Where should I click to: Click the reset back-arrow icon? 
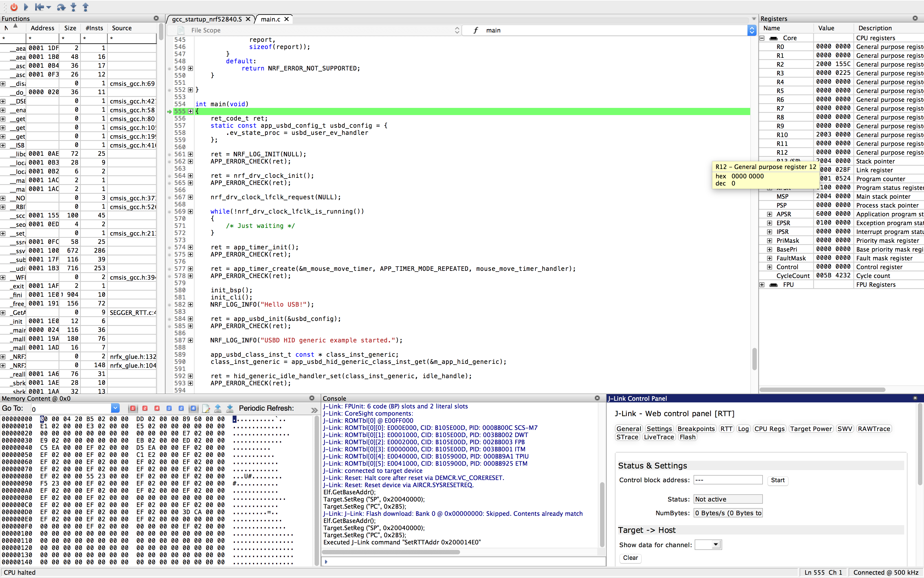click(39, 7)
